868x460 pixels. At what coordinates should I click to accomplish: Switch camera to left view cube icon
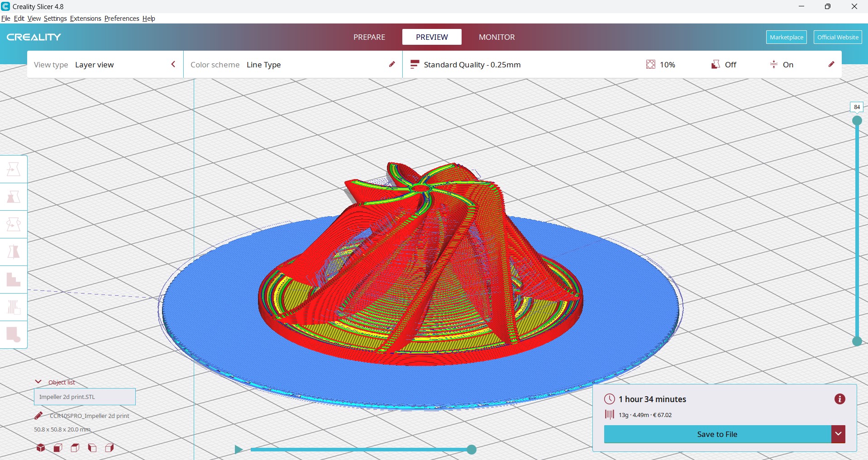92,448
